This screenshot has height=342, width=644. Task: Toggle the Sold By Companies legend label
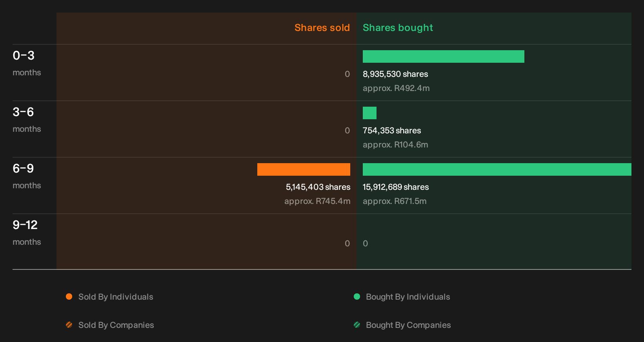tap(116, 325)
